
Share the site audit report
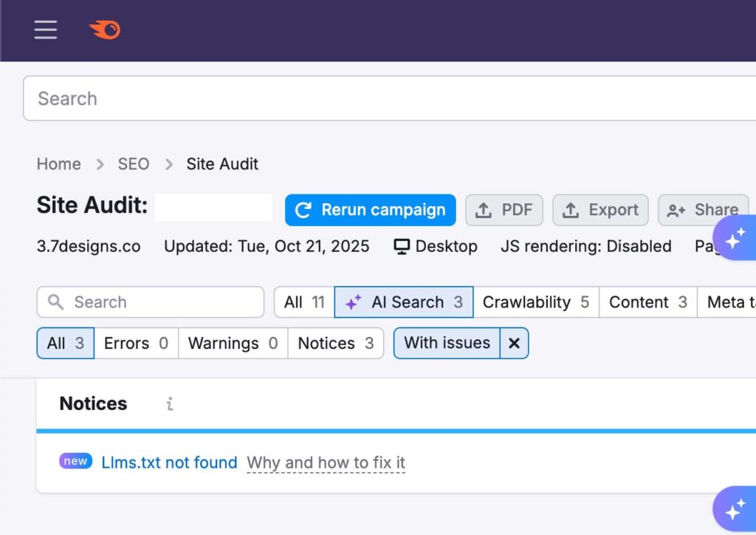pyautogui.click(x=703, y=210)
